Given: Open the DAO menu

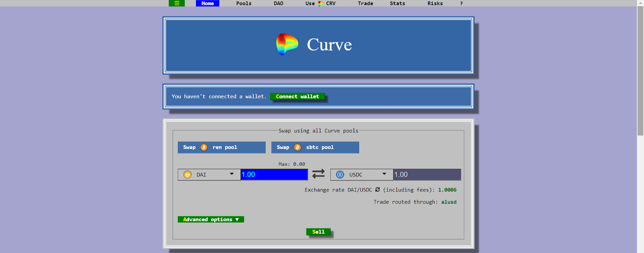Looking at the screenshot, I should coord(279,3).
